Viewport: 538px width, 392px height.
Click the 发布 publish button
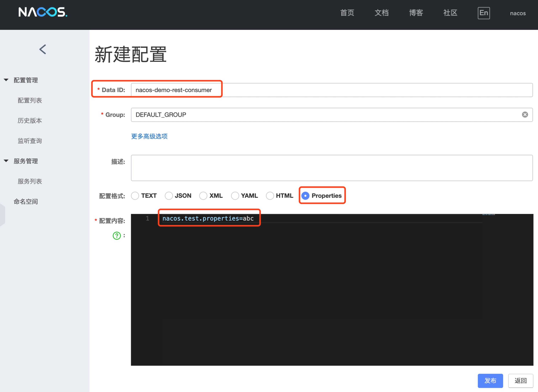[x=490, y=380]
